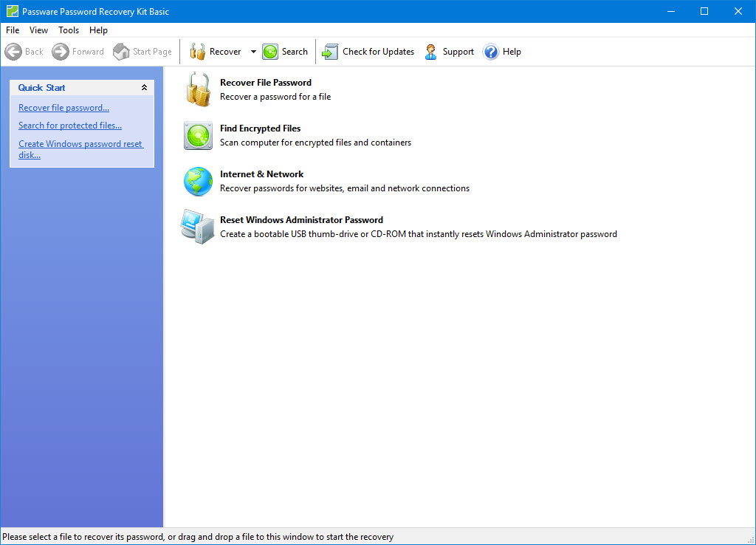Click the green Search radar toolbar icon

270,52
